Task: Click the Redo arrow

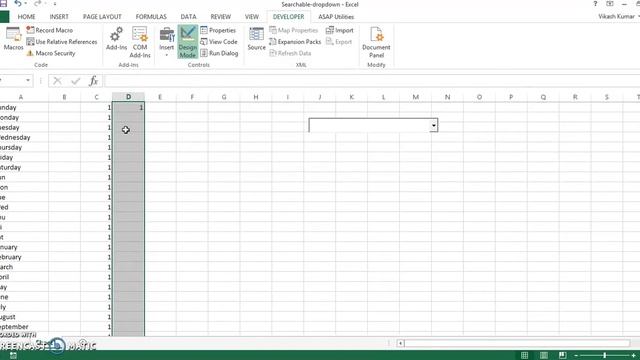Action: click(37, 4)
